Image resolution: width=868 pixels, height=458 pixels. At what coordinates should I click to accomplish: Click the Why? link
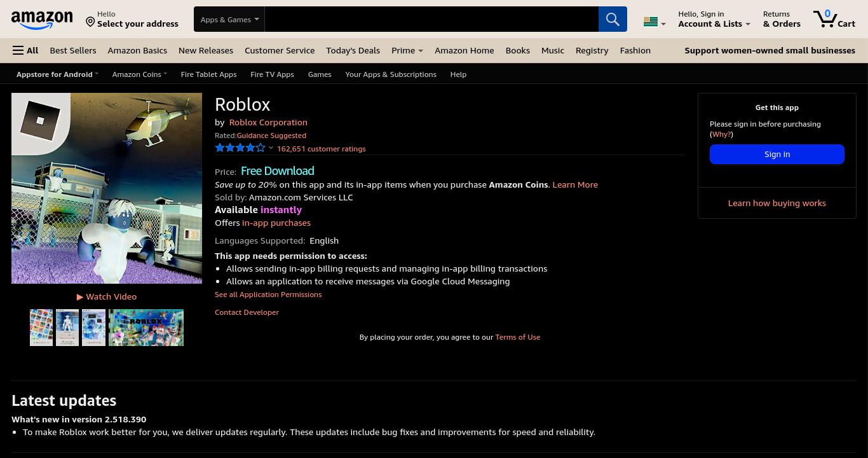[x=721, y=134]
